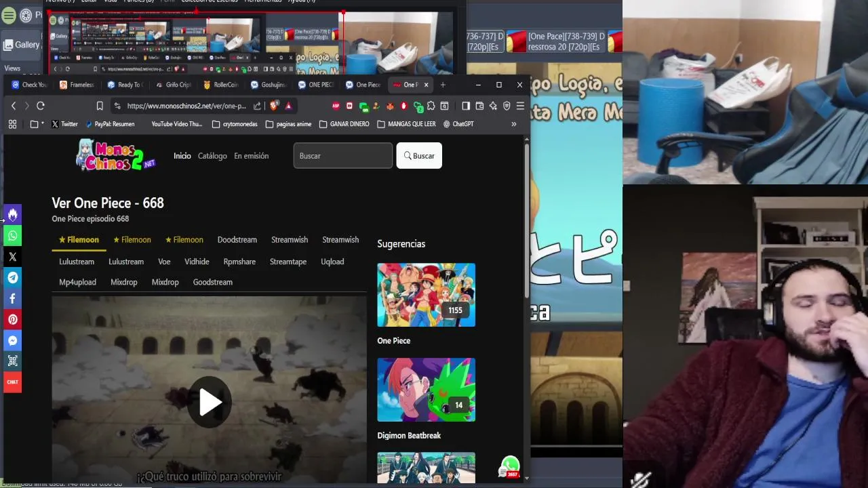Open the bookmark folder dropdown next to the apps grid
Image resolution: width=868 pixels, height=488 pixels.
37,124
